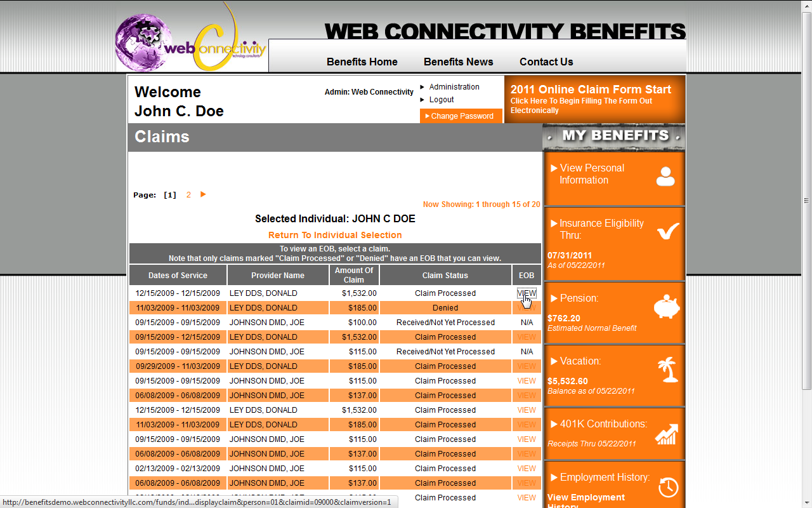Click the palm tree Vacation icon
Screen dimensions: 812x508
point(668,370)
